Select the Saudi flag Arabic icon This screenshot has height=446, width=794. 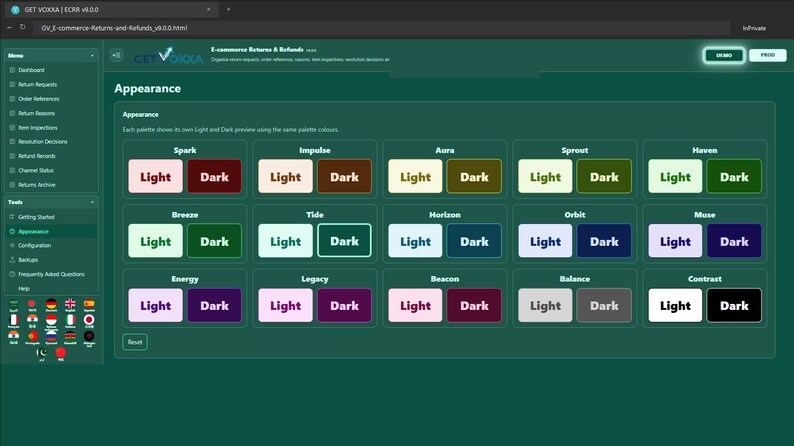click(x=14, y=304)
